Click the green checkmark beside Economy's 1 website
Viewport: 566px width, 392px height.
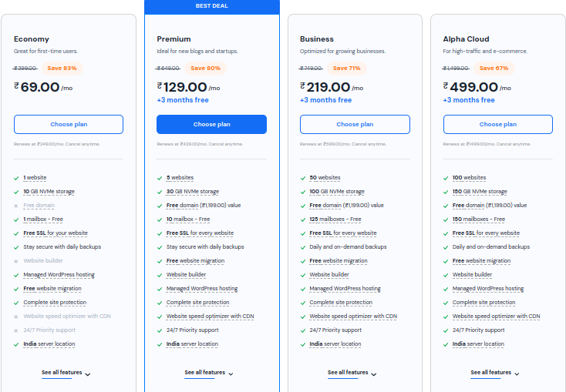click(x=16, y=178)
